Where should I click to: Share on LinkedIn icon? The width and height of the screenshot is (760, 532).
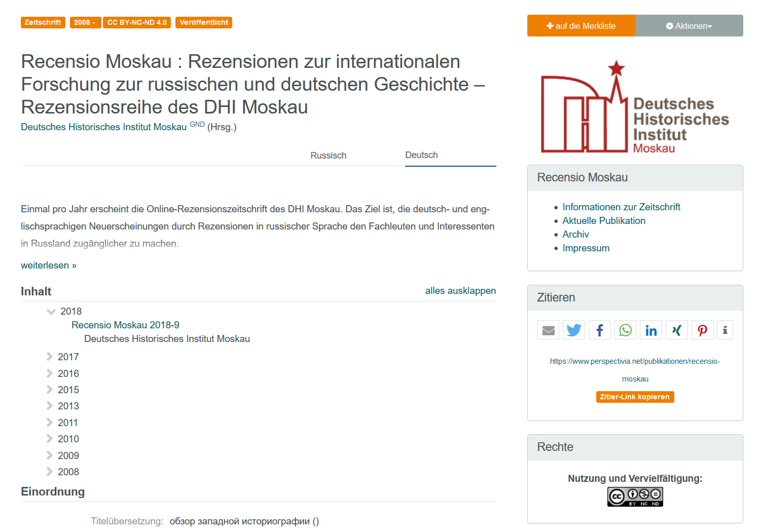(651, 330)
